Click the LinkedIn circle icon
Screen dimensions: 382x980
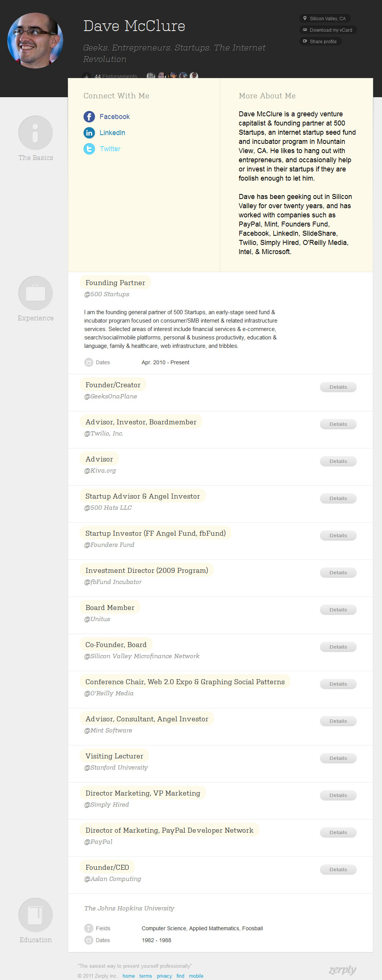click(x=89, y=133)
